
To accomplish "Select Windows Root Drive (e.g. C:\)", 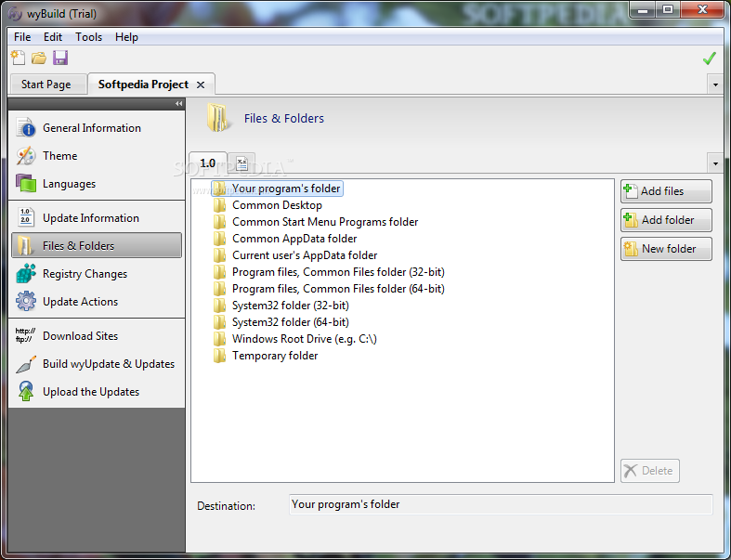I will pyautogui.click(x=295, y=340).
